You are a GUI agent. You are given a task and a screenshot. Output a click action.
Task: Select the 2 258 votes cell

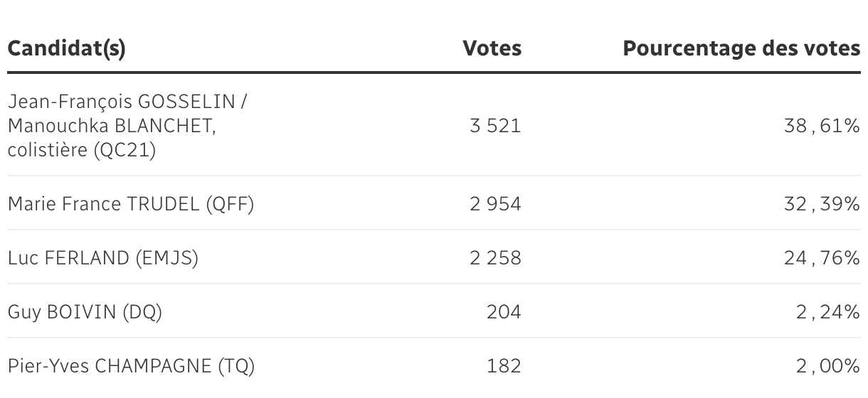tap(495, 258)
